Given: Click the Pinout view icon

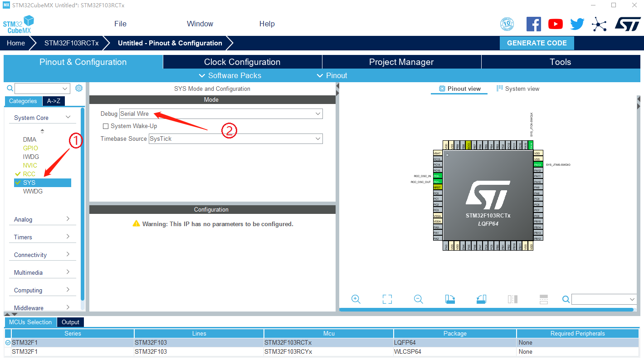Looking at the screenshot, I should tap(442, 89).
